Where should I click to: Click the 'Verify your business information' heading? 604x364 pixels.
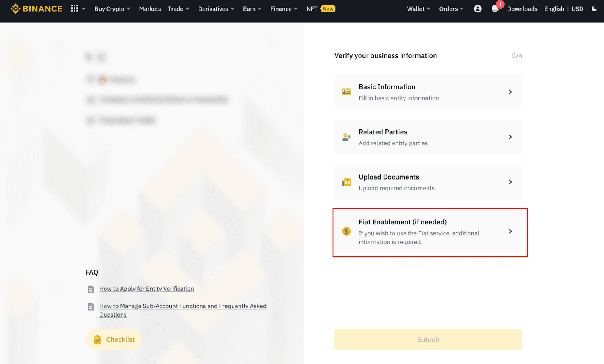point(385,56)
